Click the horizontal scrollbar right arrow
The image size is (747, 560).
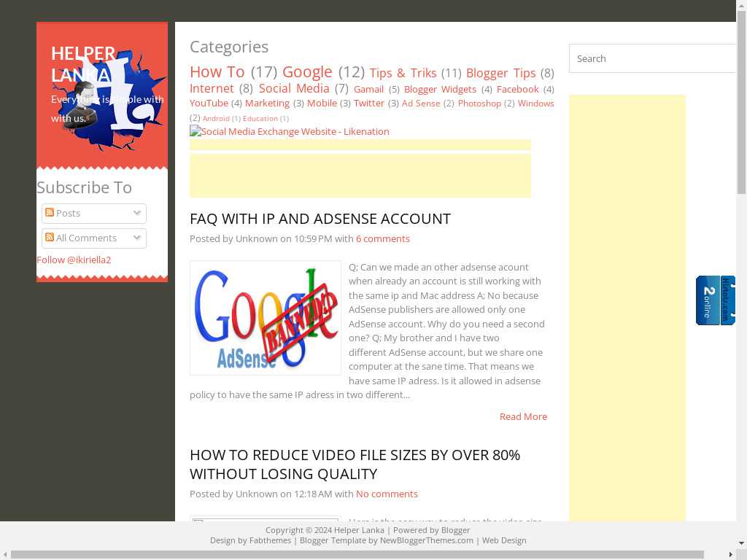(x=731, y=555)
